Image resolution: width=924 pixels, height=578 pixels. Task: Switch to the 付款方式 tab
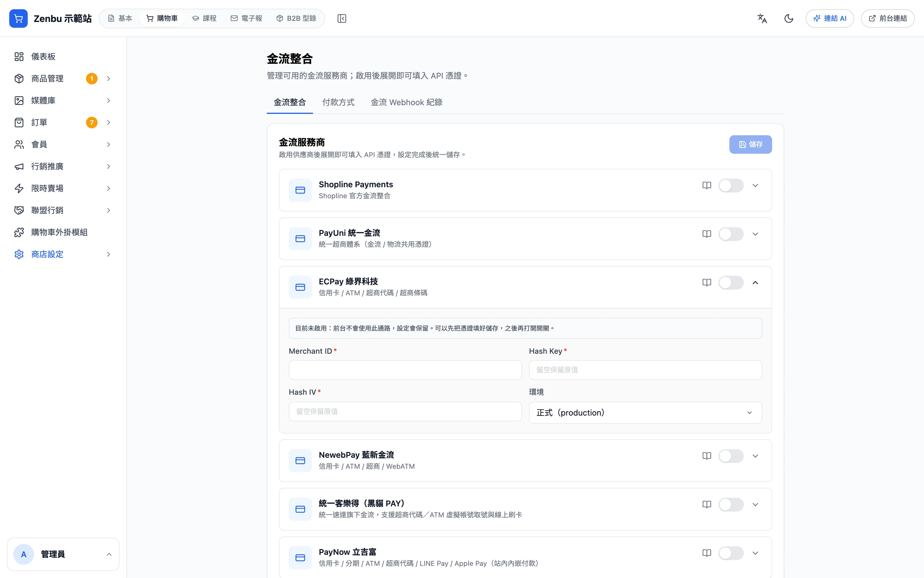point(338,102)
